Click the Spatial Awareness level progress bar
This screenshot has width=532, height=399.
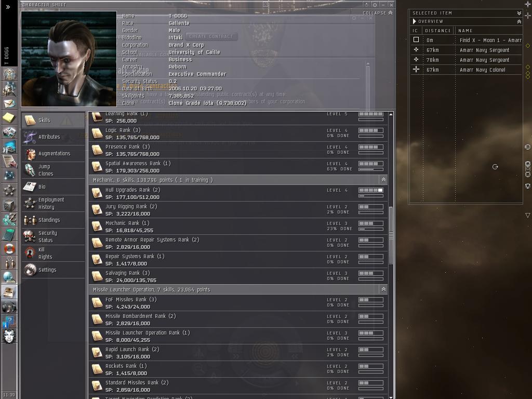click(x=371, y=164)
